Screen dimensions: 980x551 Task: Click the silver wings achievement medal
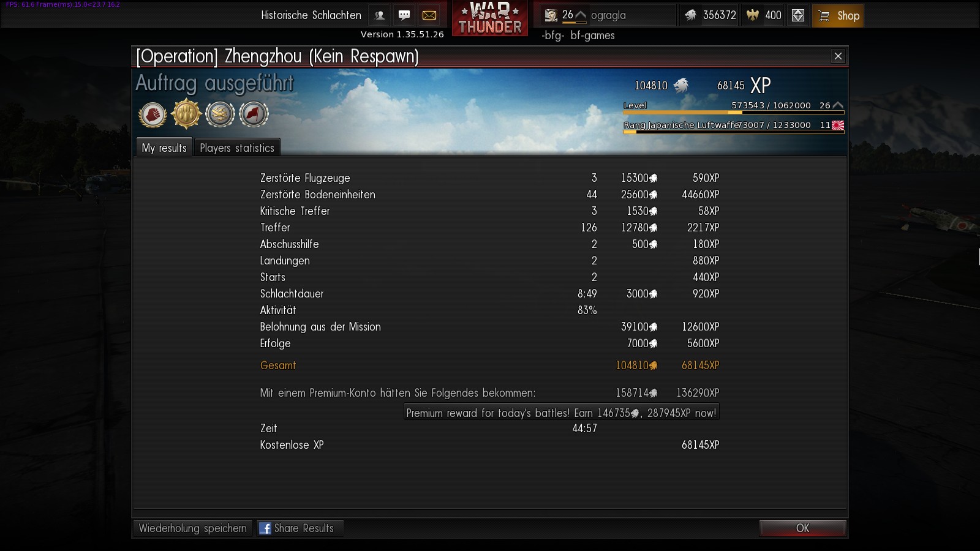click(x=220, y=114)
